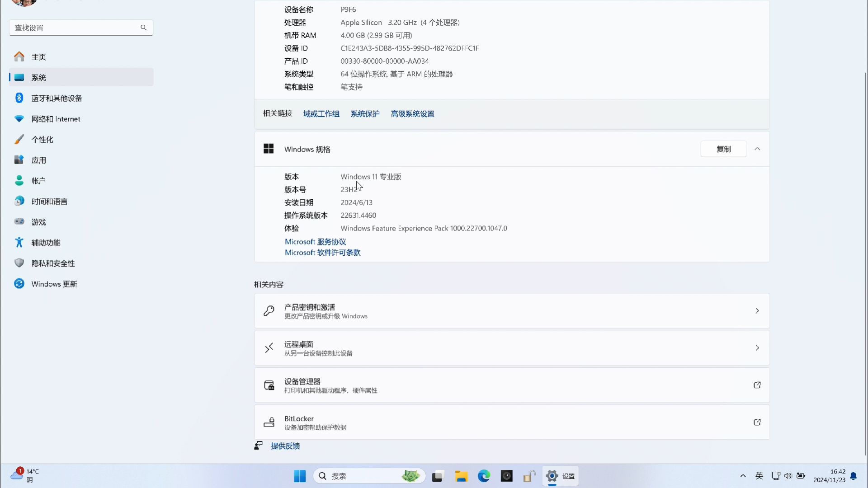Open the clock showing 16:42
This screenshot has width=868, height=488.
[x=829, y=476]
